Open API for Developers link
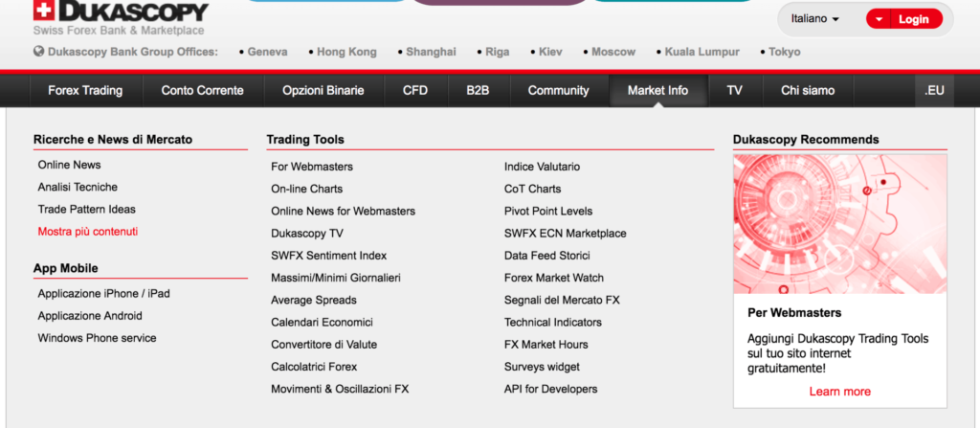Screen dimensions: 980x428 (x=550, y=389)
